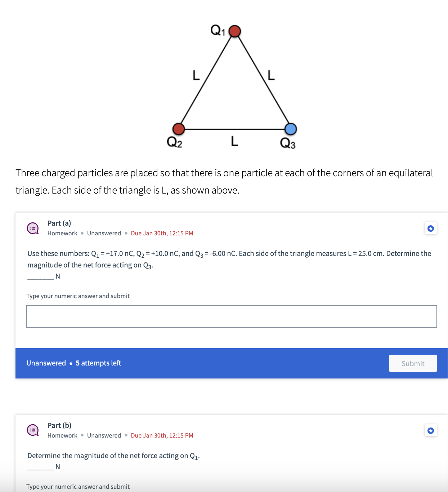The height and width of the screenshot is (492, 448).
Task: Toggle the Unanswered status indicator on Part (a)
Action: click(104, 233)
